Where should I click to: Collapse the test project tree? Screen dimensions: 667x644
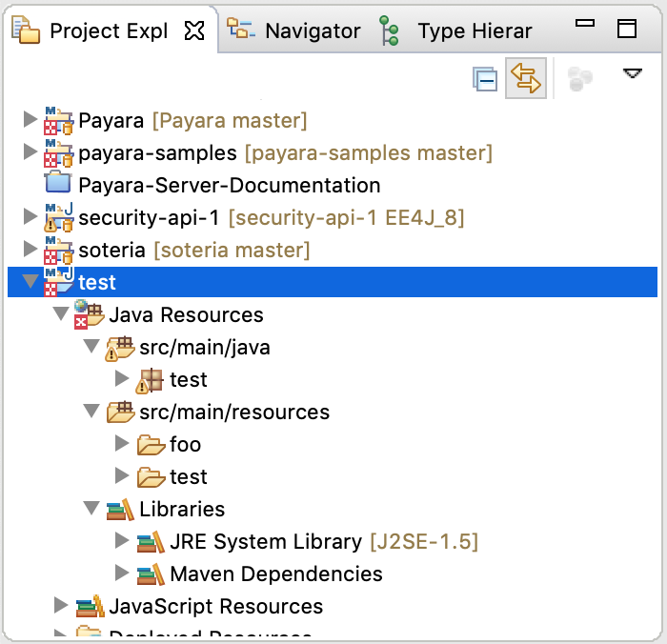30,282
